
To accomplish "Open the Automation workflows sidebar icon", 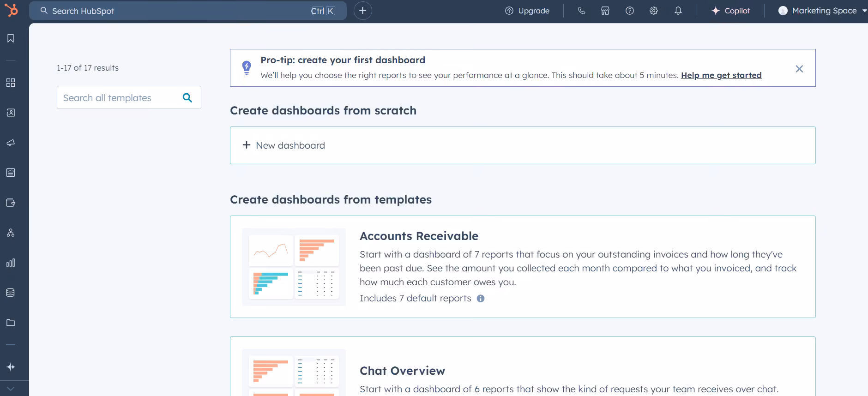I will pos(11,233).
